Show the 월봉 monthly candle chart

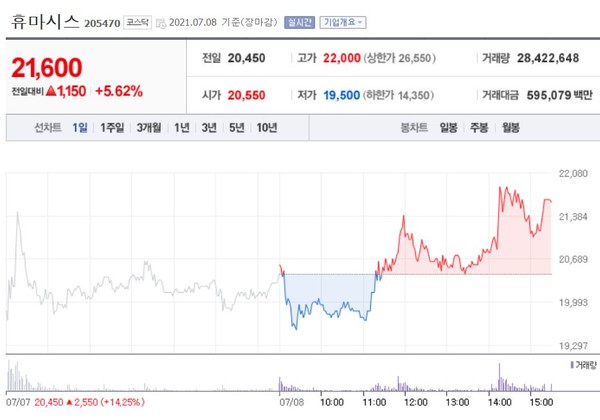point(511,127)
